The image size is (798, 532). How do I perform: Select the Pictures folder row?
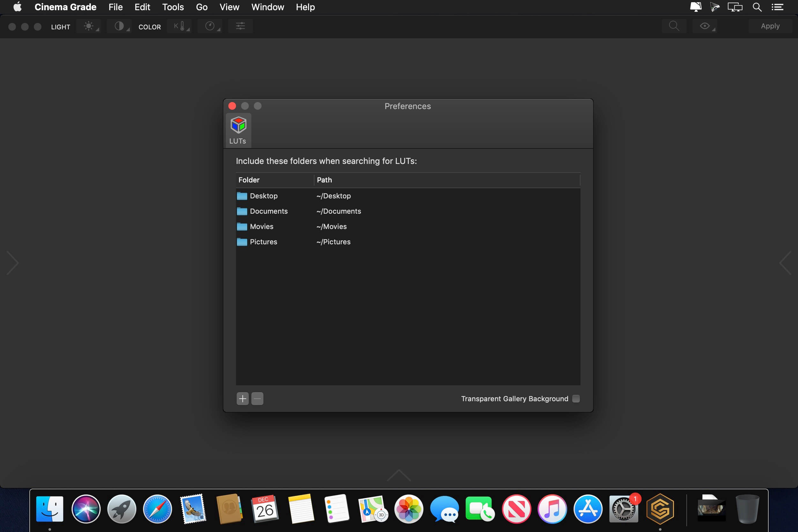tap(408, 242)
